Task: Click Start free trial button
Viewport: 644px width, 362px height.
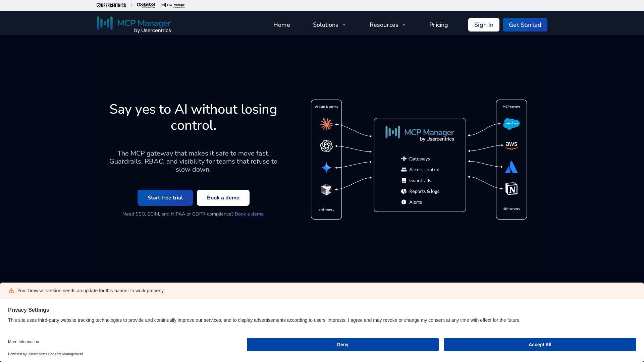Action: pos(165,198)
